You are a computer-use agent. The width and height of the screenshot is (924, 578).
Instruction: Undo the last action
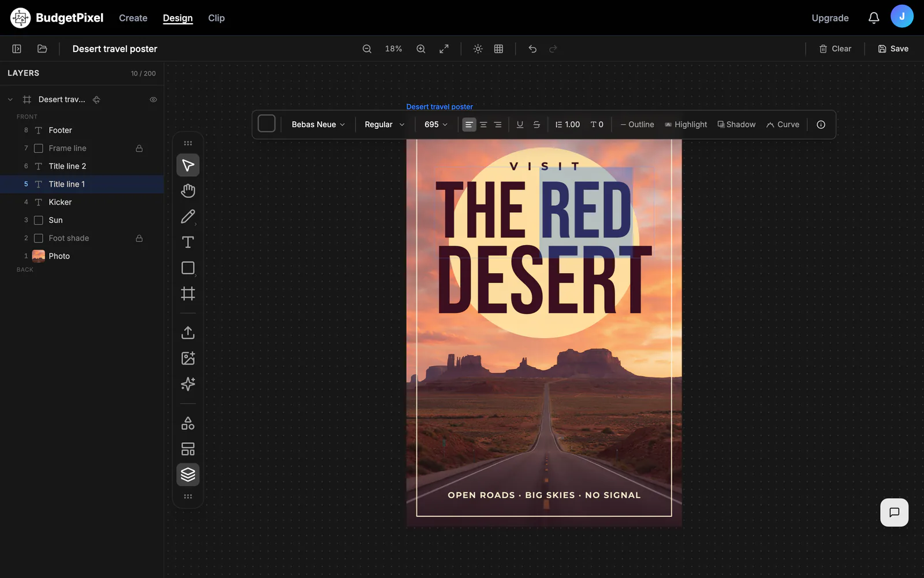532,49
